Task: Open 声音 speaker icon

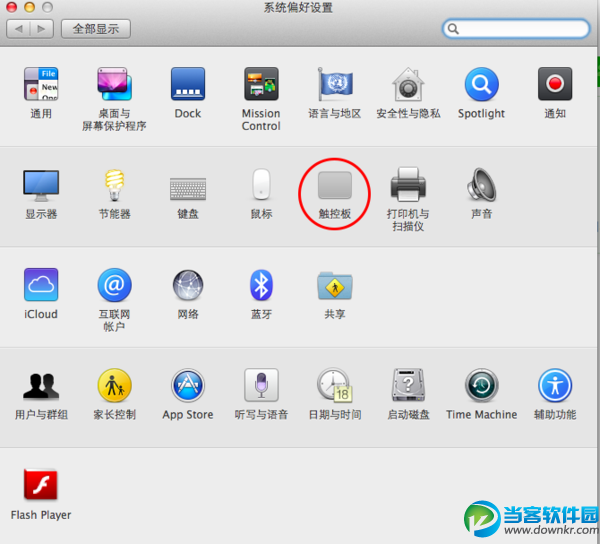Action: point(481,184)
